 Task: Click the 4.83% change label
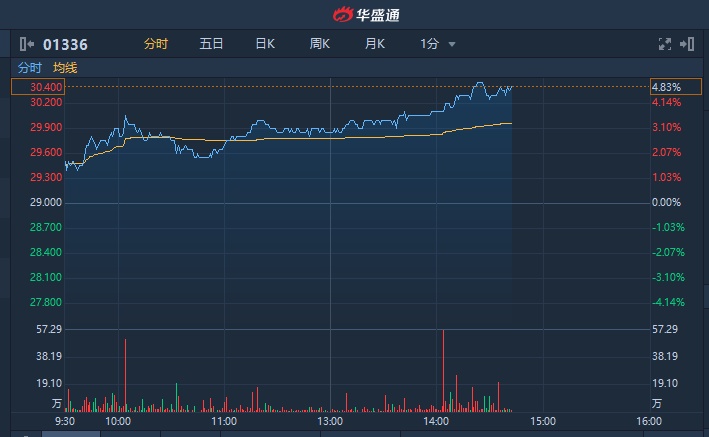[x=665, y=87]
